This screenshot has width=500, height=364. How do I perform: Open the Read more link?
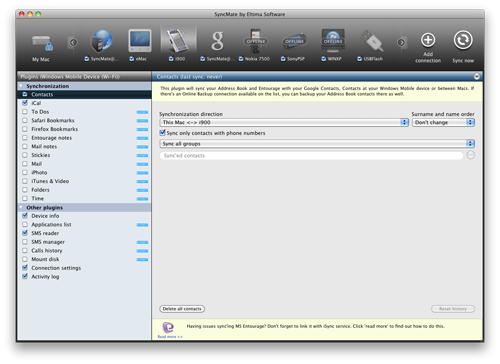click(x=170, y=337)
